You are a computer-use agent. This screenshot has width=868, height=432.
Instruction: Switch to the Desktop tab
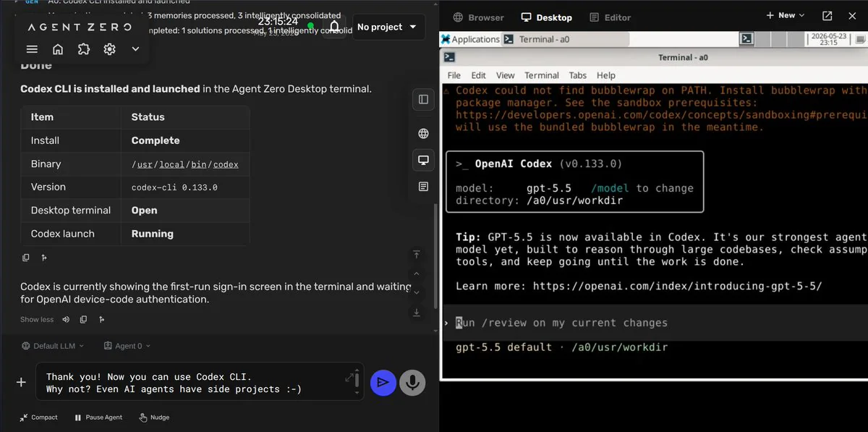[546, 17]
